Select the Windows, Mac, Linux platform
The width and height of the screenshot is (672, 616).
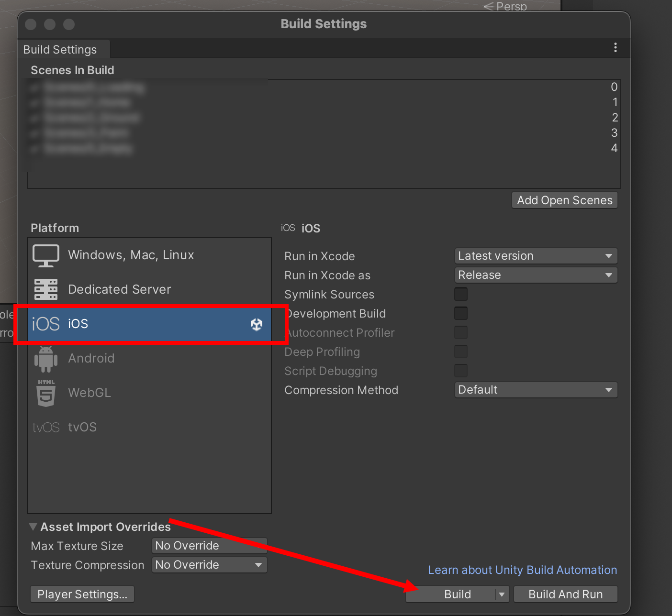pos(149,255)
